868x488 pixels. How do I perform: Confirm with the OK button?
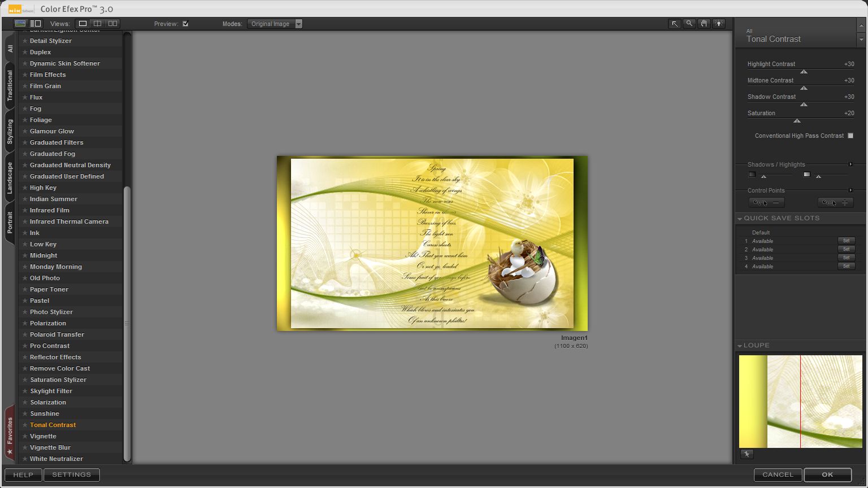[828, 475]
